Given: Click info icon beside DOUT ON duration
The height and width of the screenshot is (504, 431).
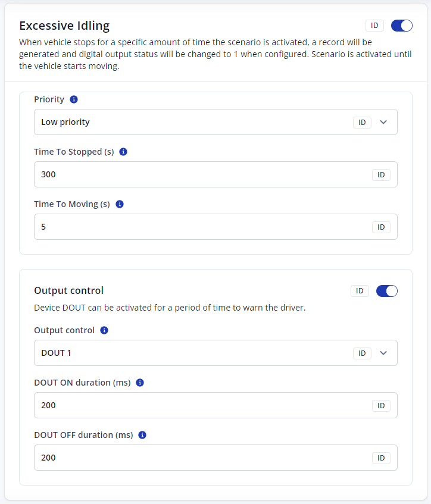Looking at the screenshot, I should pos(140,383).
